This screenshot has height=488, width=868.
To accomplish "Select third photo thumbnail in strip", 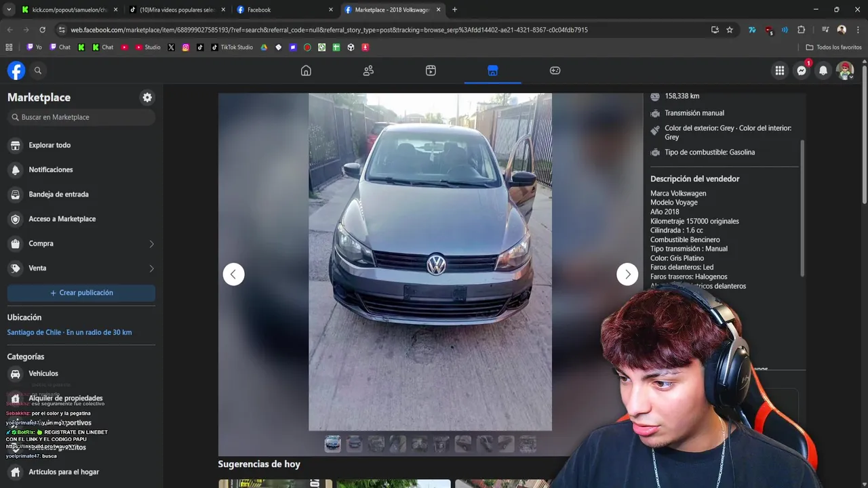I will (x=376, y=444).
